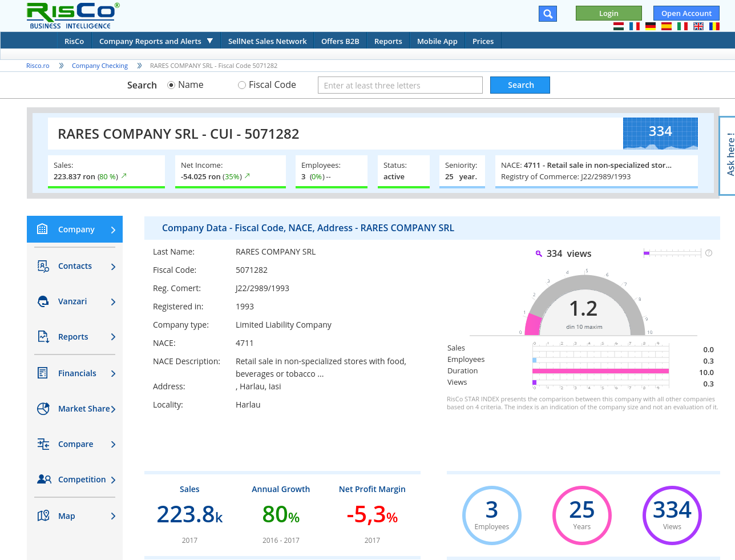Follow the Company Checking breadcrumb link
The width and height of the screenshot is (735, 560).
(x=100, y=66)
